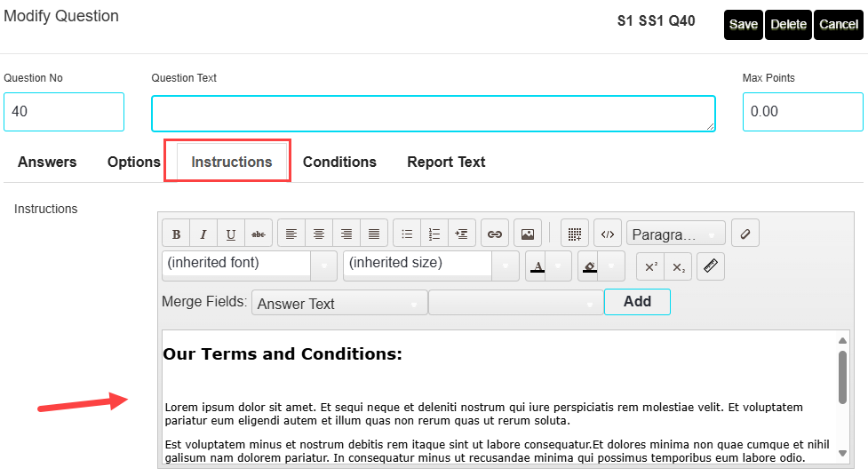Switch to the Conditions tab
This screenshot has height=476, width=868.
coord(339,163)
